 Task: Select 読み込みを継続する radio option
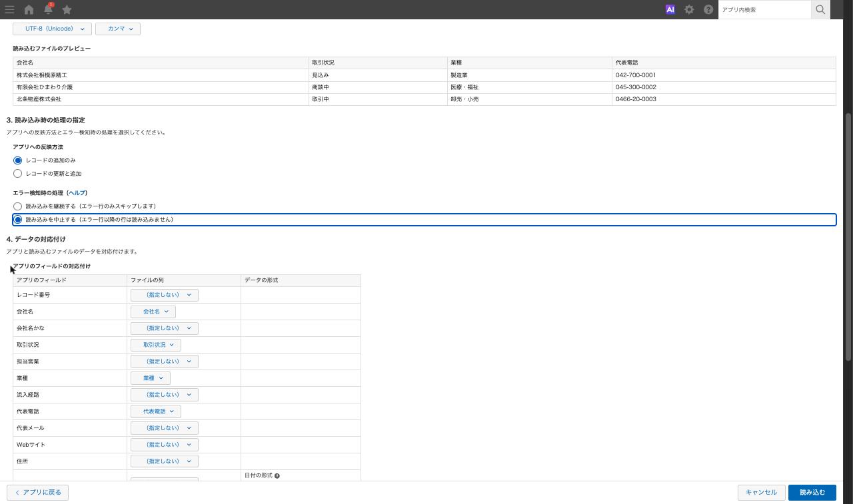point(18,206)
